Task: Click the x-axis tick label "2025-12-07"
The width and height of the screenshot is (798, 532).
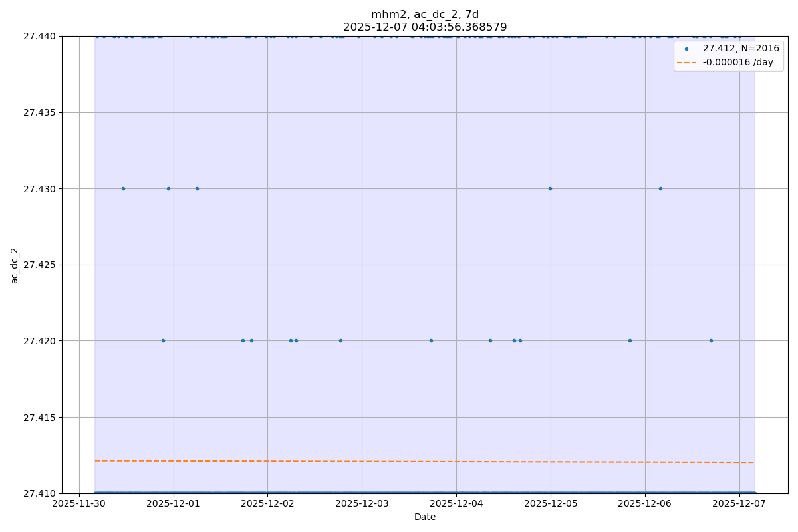Action: tap(739, 504)
